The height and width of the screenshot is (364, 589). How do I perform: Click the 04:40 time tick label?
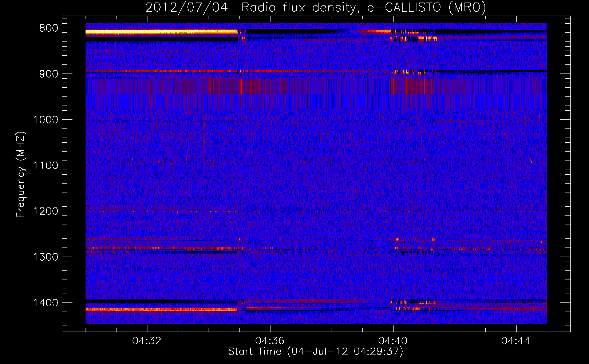393,341
